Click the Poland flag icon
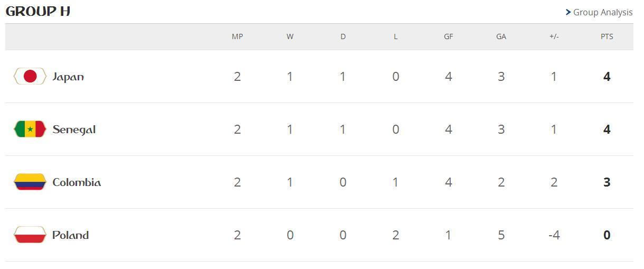The image size is (644, 269). 30,235
